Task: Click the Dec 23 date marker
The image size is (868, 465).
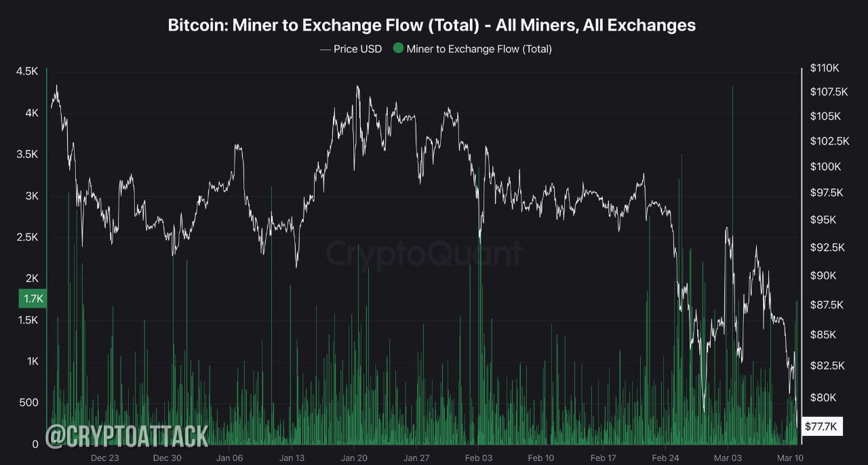Action: 104,458
